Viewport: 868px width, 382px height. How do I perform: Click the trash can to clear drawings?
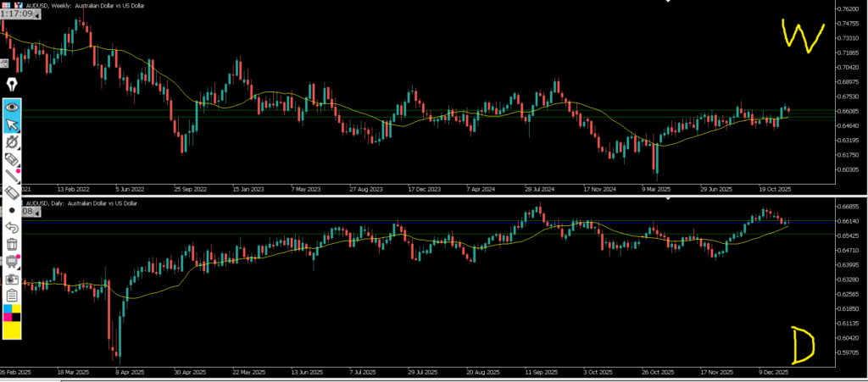13,244
